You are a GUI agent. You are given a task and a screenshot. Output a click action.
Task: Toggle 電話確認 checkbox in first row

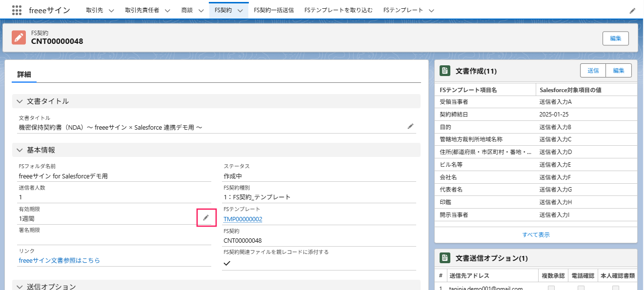[581, 288]
